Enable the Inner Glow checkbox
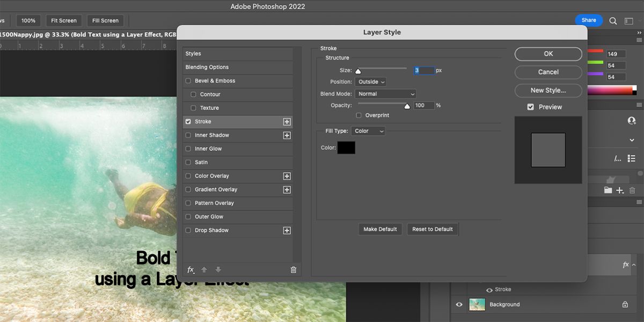Screen dimensions: 644x322 [188, 149]
